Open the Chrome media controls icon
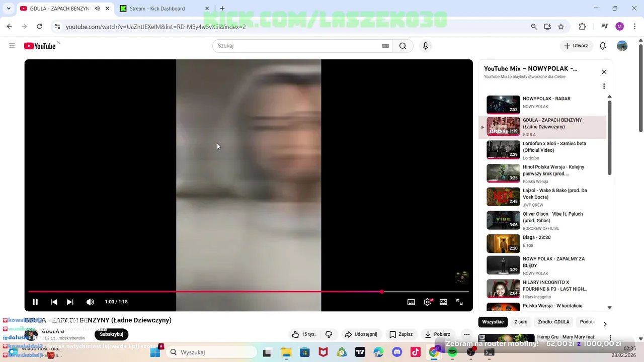Viewport: 644px width, 362px height. tap(605, 27)
